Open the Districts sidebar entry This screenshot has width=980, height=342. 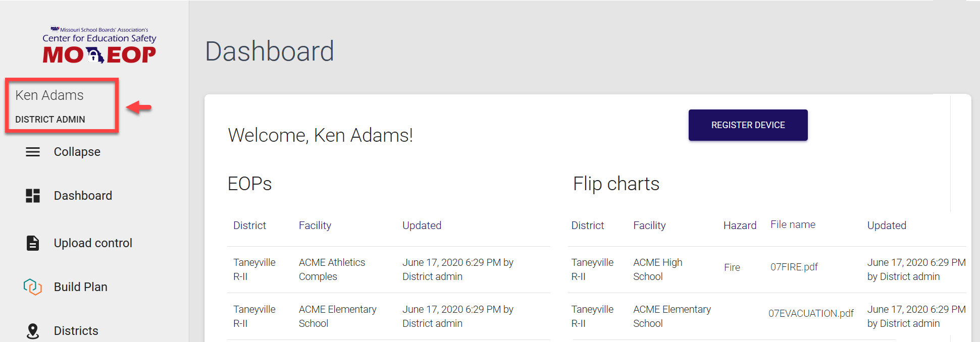pyautogui.click(x=76, y=331)
